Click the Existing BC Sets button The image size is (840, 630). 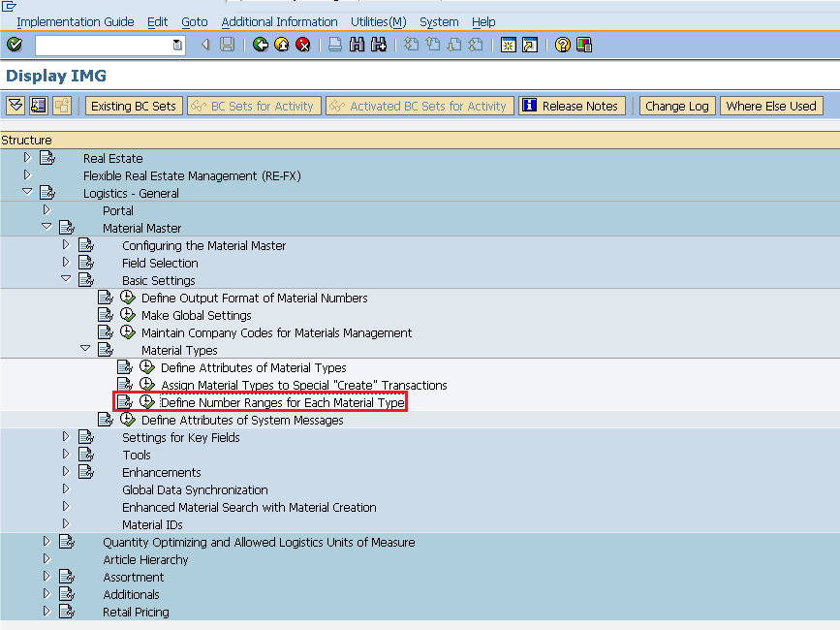pyautogui.click(x=134, y=106)
